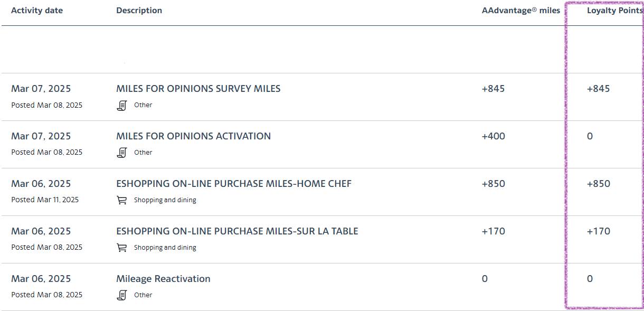This screenshot has width=644, height=311.
Task: Click the AAdvantage miles column header
Action: [520, 11]
